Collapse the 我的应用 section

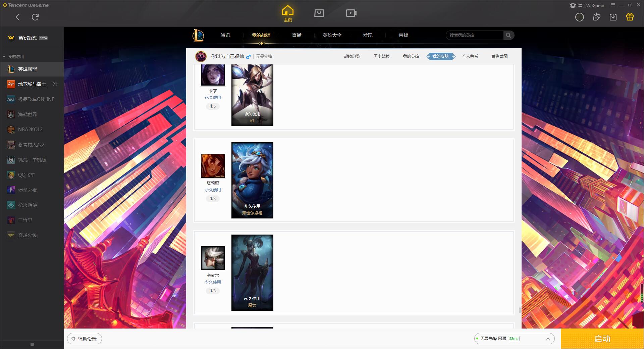[13, 56]
